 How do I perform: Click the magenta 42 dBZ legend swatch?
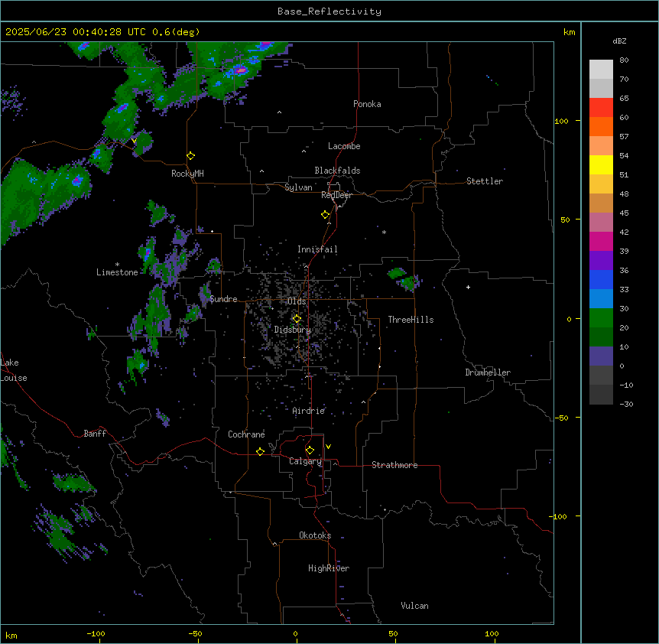pos(601,241)
